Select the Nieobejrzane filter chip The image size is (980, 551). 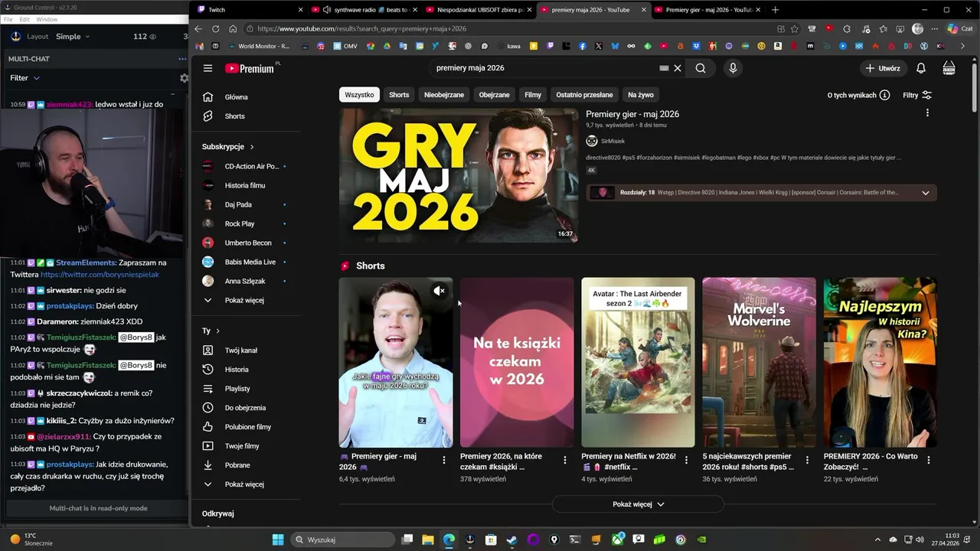(x=444, y=95)
